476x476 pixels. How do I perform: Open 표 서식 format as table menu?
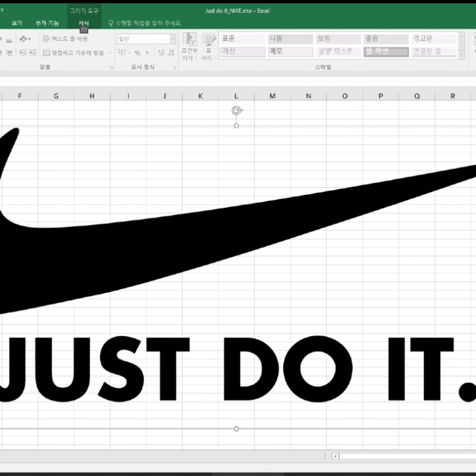(208, 47)
